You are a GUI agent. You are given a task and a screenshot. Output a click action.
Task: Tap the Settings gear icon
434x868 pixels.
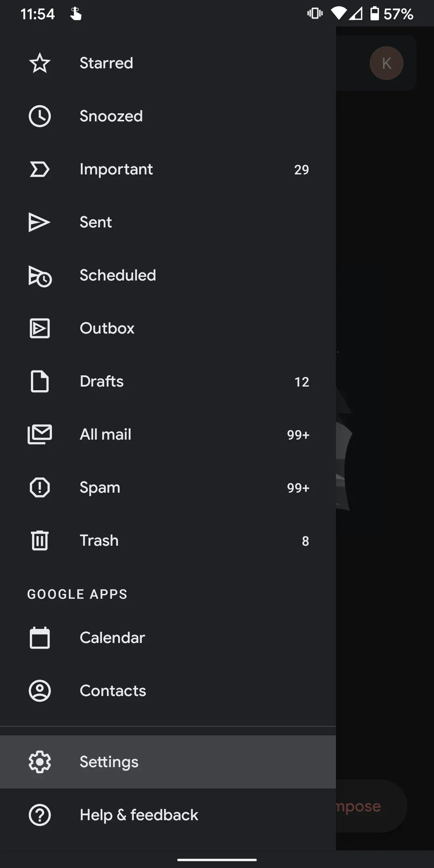point(39,762)
